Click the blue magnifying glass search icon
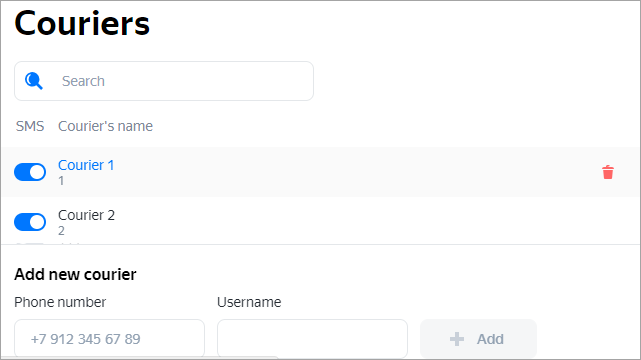The height and width of the screenshot is (360, 641). [34, 81]
